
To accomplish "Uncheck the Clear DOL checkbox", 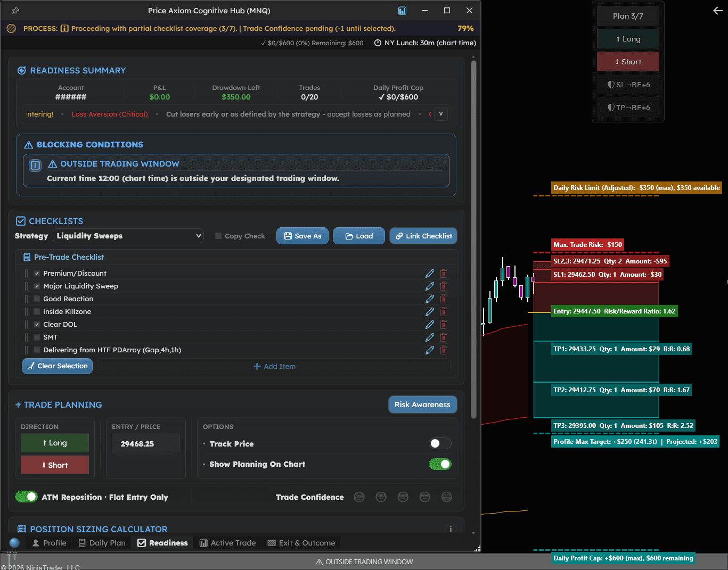I will pyautogui.click(x=37, y=324).
